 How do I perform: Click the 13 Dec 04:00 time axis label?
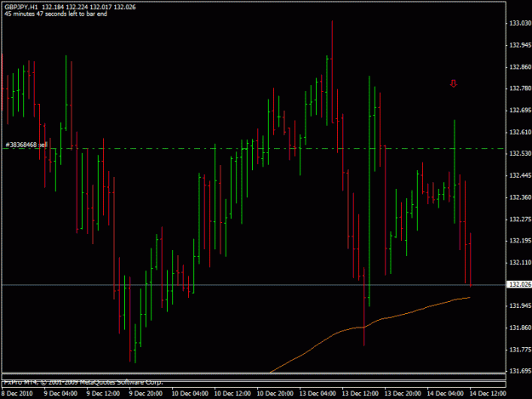point(317,394)
